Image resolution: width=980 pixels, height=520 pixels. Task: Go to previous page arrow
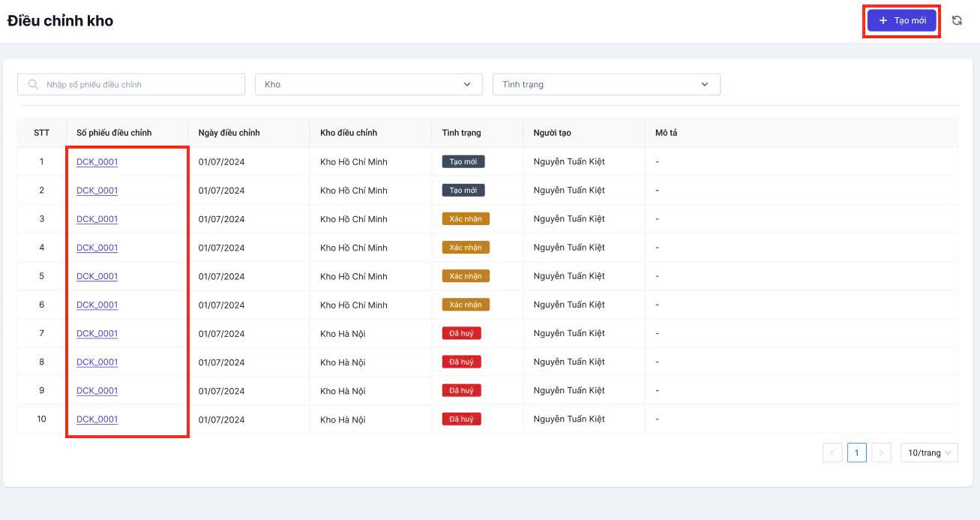click(832, 453)
